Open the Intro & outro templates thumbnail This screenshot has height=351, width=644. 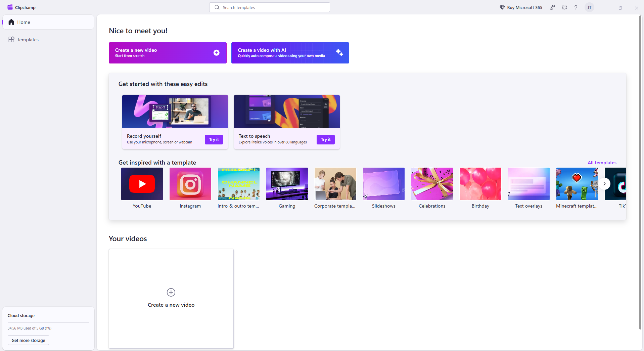coord(239,184)
